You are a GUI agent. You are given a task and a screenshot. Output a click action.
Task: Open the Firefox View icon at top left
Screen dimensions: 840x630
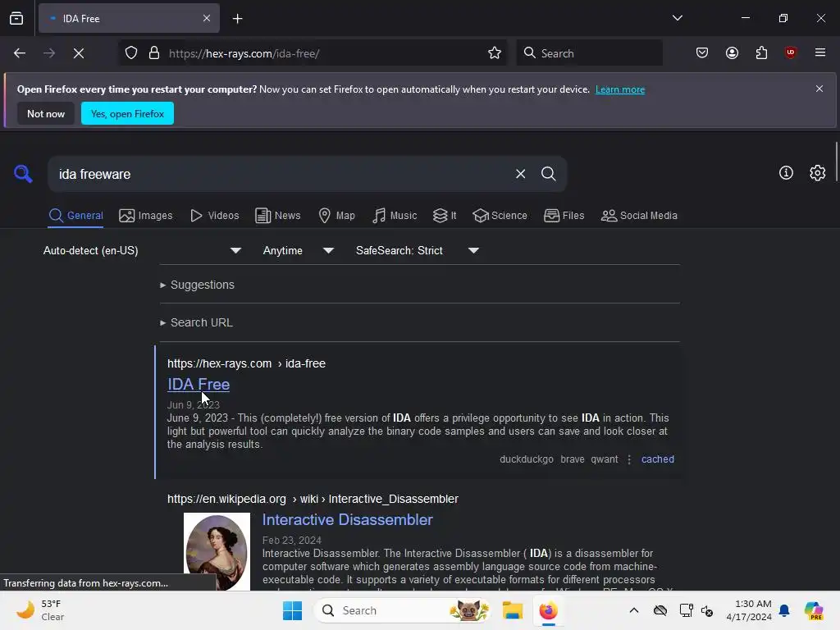point(16,19)
